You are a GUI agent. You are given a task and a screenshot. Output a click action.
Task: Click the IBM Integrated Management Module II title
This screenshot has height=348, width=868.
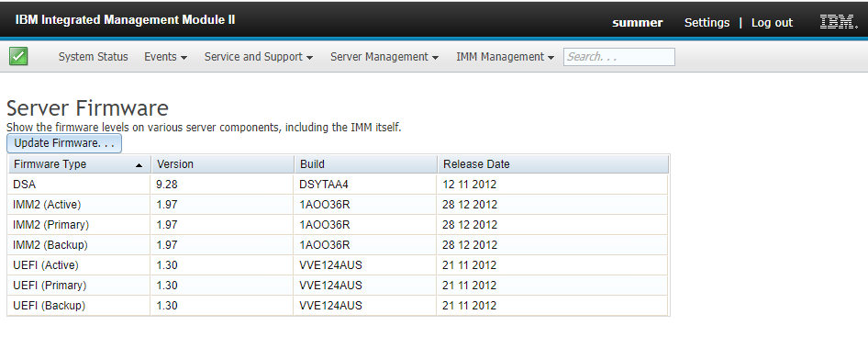point(125,20)
